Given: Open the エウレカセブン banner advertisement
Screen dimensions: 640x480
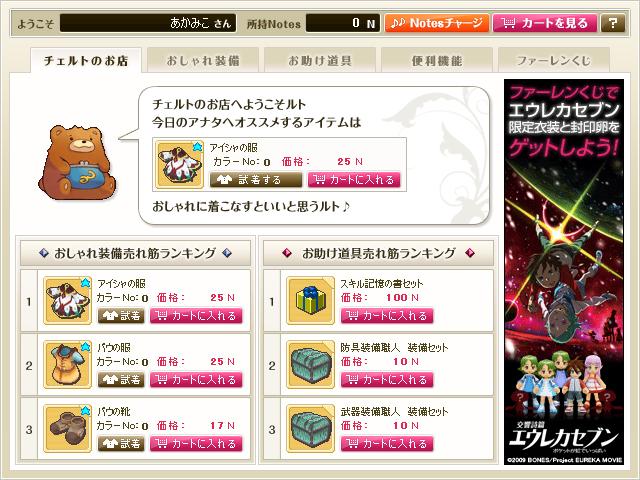Looking at the screenshot, I should tap(564, 271).
